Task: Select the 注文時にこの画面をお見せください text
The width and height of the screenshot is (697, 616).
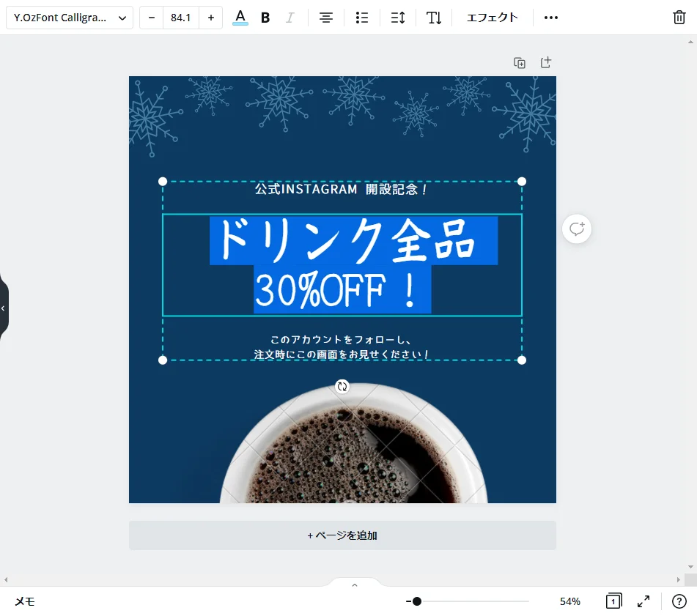Action: tap(341, 355)
